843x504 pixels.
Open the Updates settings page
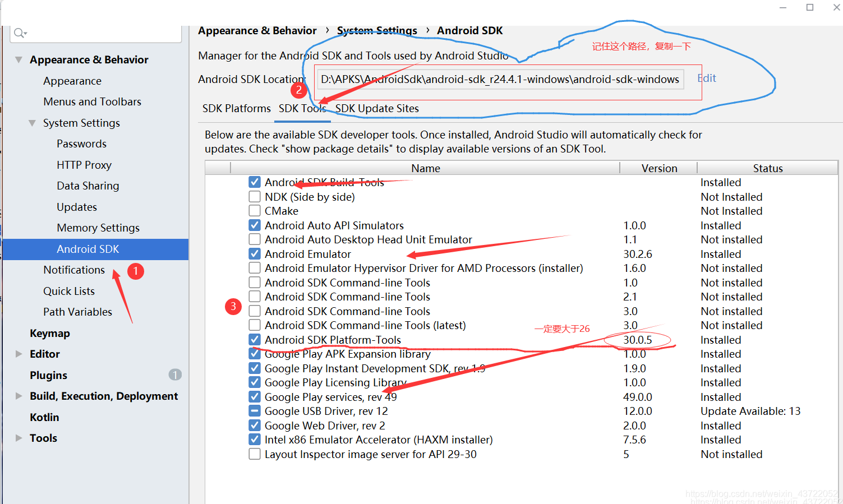click(77, 207)
